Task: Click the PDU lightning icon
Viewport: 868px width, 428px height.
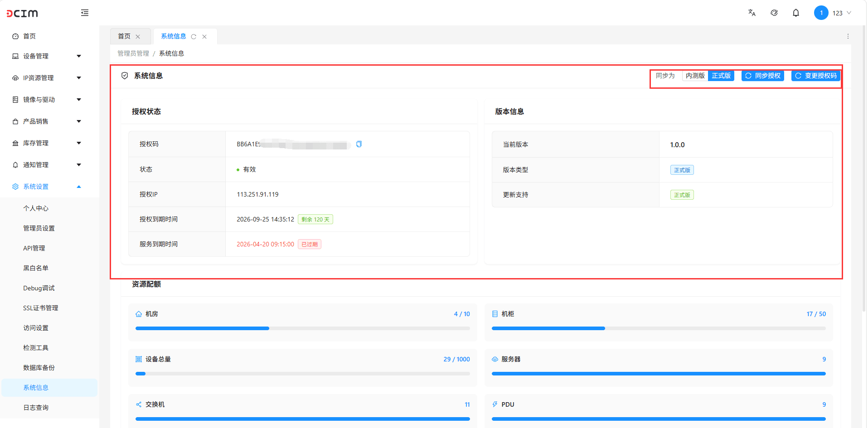Action: pos(495,404)
